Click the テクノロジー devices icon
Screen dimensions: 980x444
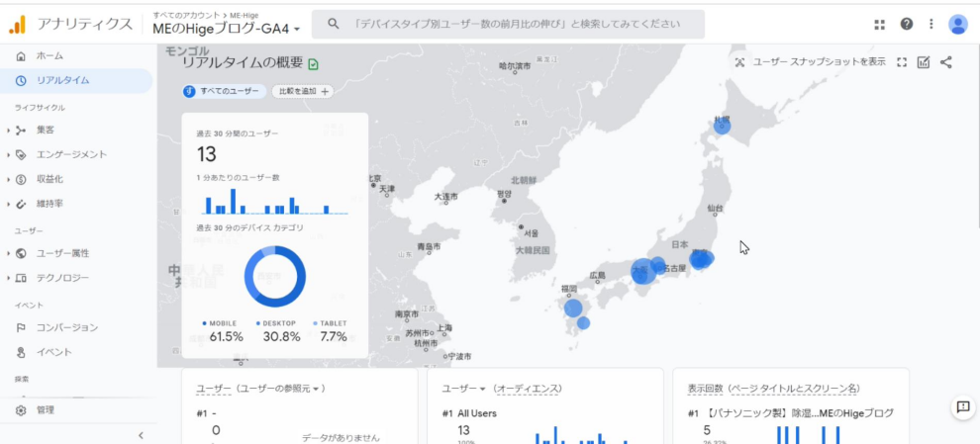pos(21,278)
